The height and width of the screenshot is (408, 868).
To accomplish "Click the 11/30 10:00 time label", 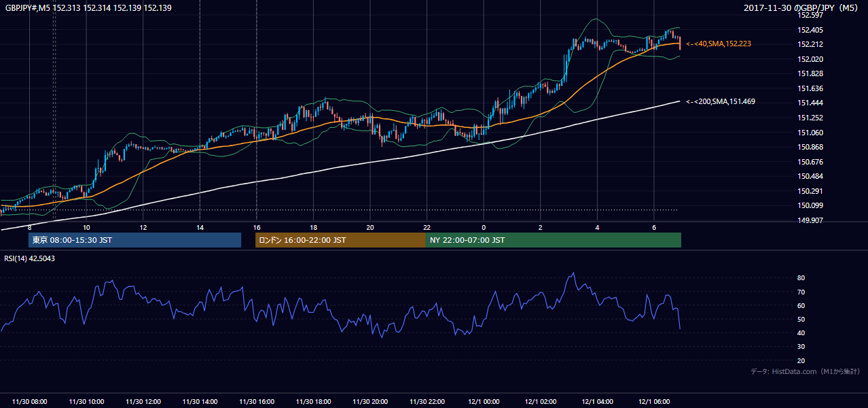I will pos(86,402).
